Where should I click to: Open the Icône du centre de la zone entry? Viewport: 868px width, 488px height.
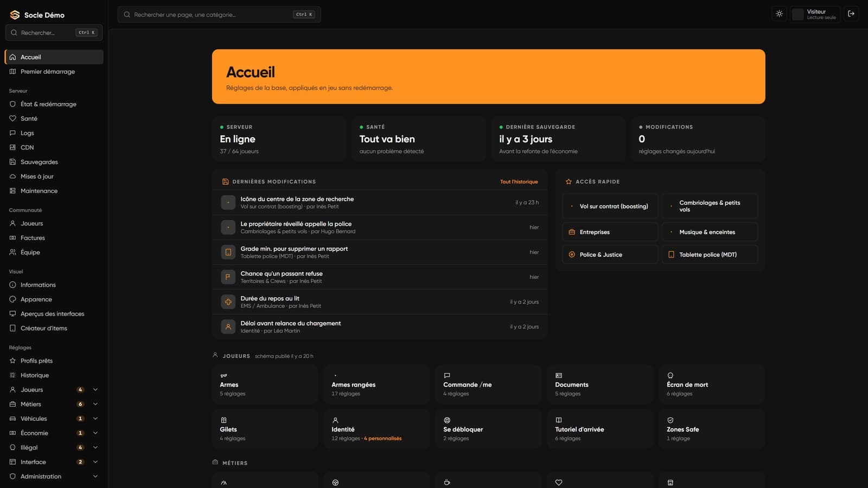coord(380,203)
